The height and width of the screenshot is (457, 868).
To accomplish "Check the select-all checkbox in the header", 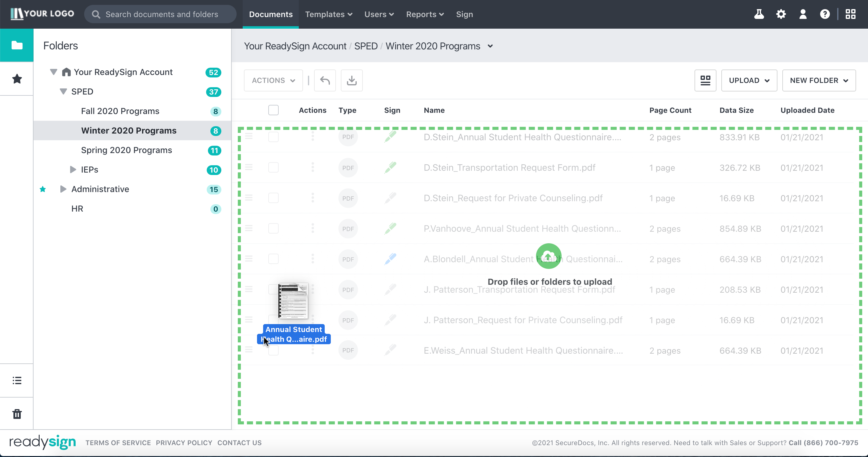I will coord(273,110).
